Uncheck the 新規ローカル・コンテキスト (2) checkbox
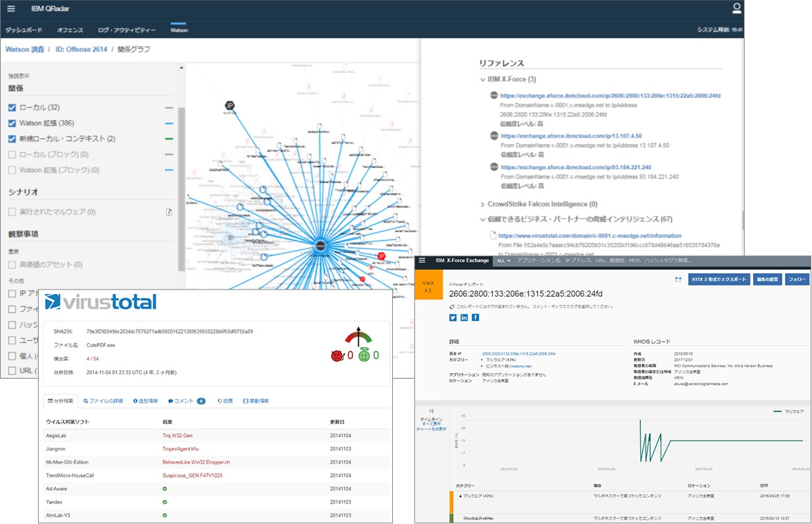812x524 pixels. click(12, 139)
